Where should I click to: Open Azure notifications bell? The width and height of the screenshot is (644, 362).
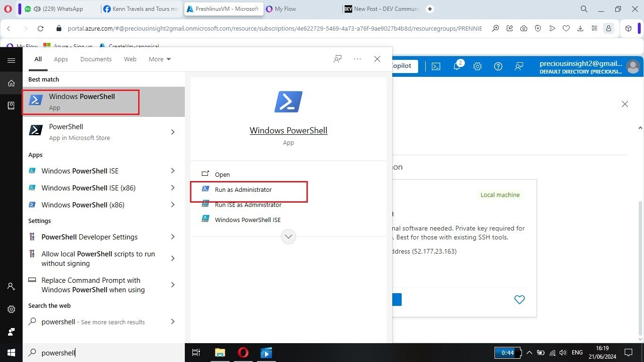click(x=457, y=66)
